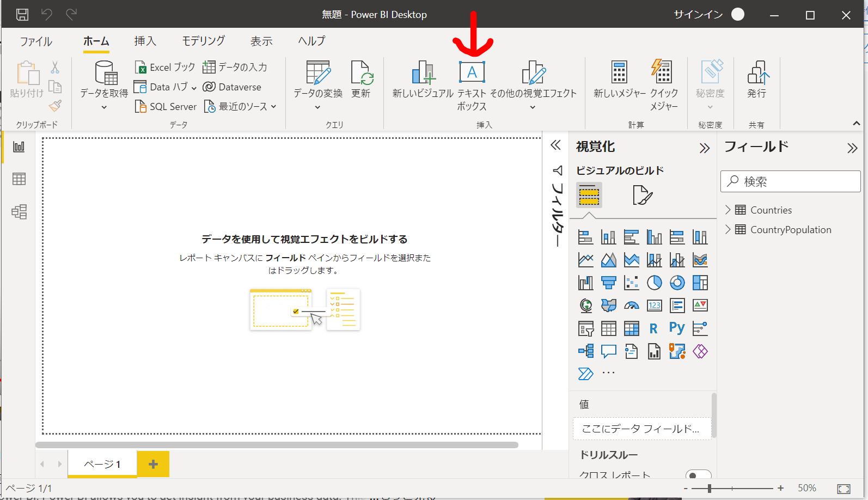Open the 表示 tab

[x=261, y=41]
